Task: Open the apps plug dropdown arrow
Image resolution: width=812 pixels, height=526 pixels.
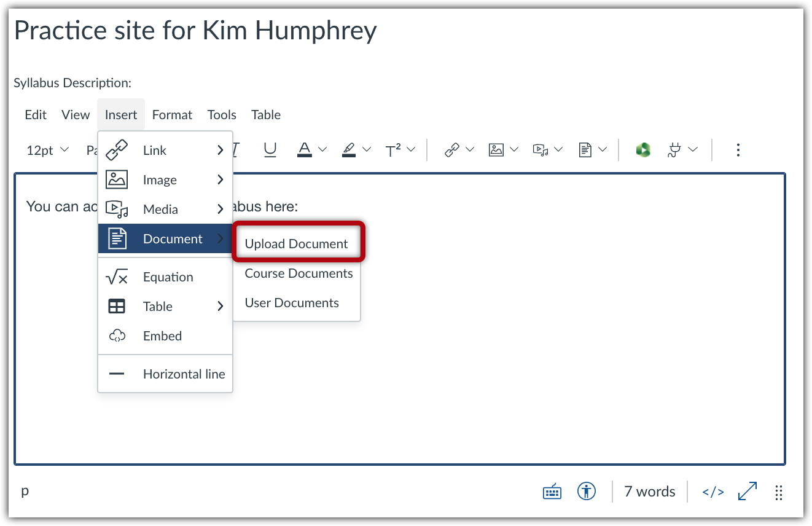Action: click(x=693, y=149)
